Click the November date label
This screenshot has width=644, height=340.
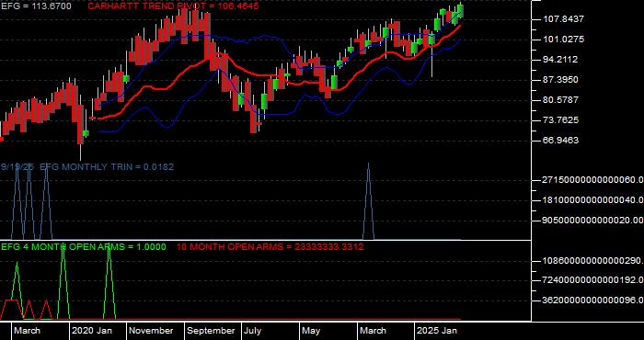point(152,331)
